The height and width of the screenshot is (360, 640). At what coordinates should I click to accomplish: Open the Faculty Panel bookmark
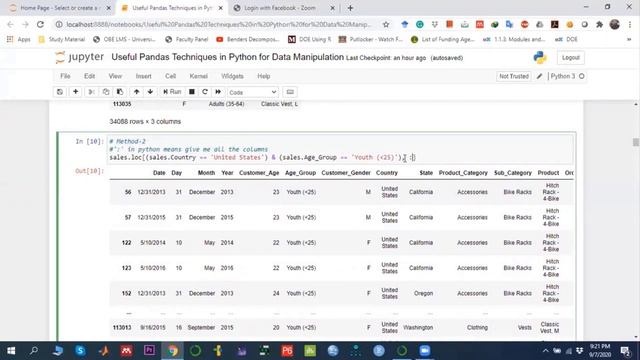click(x=187, y=40)
